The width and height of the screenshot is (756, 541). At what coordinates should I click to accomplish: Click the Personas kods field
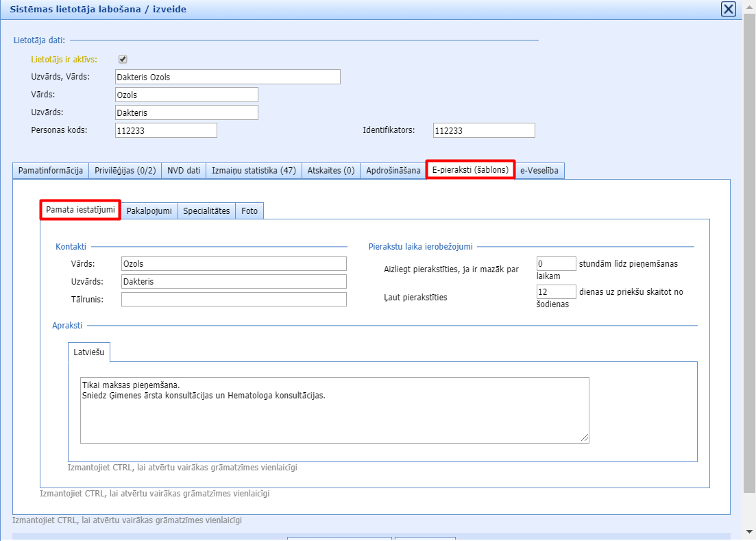[x=166, y=130]
